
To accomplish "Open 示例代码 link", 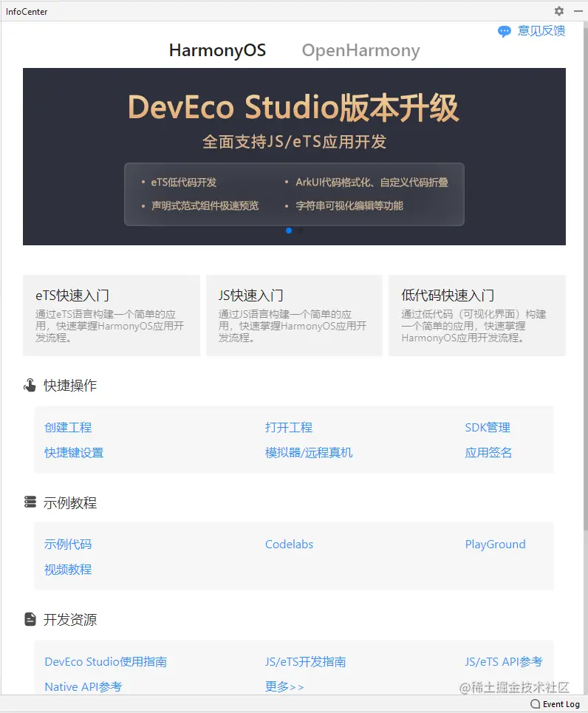I will click(x=68, y=545).
